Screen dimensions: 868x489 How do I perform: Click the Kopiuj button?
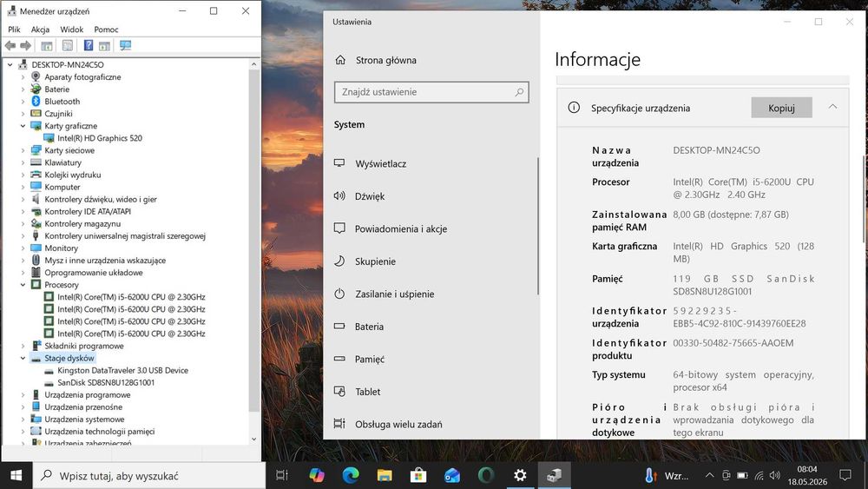coord(781,108)
